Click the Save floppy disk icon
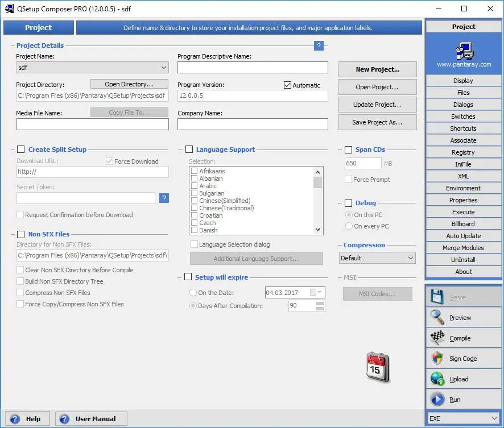504x428 pixels. pyautogui.click(x=437, y=297)
